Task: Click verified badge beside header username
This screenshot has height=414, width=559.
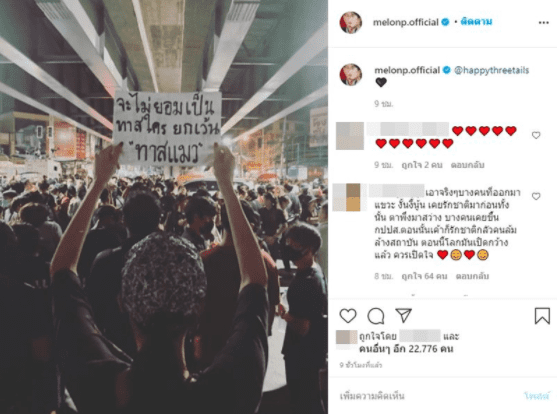Action: pos(445,22)
